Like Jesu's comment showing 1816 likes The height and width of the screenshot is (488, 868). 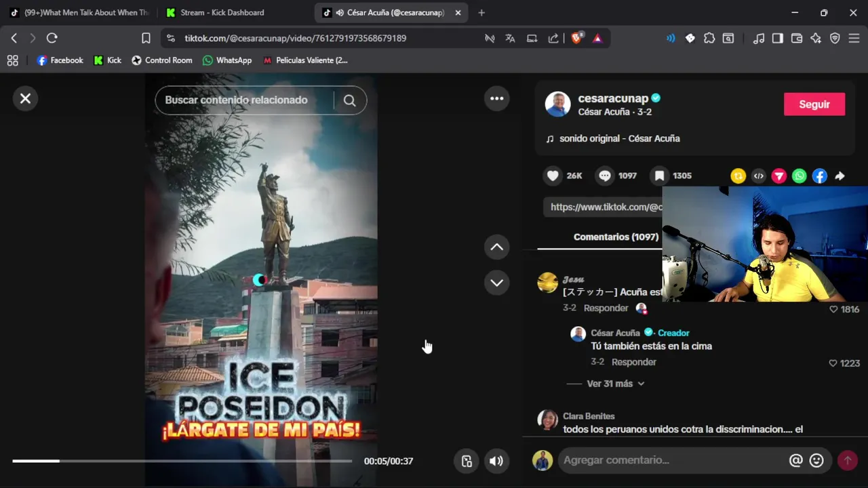coord(833,309)
